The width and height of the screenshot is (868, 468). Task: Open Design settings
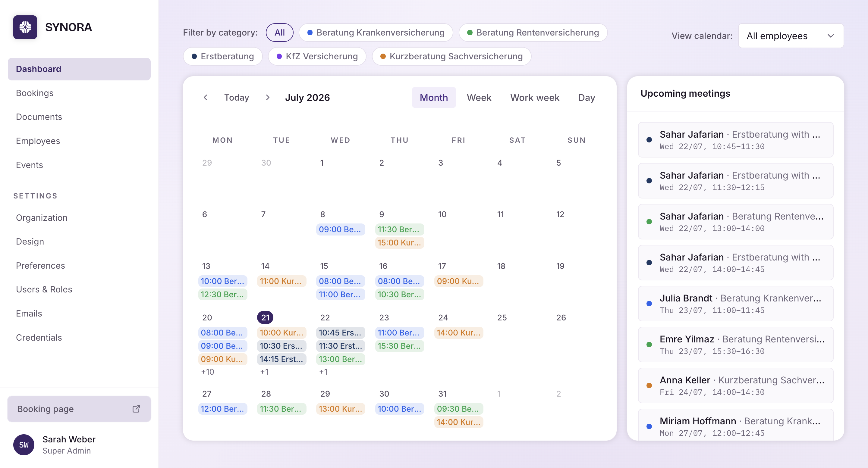(x=79, y=242)
